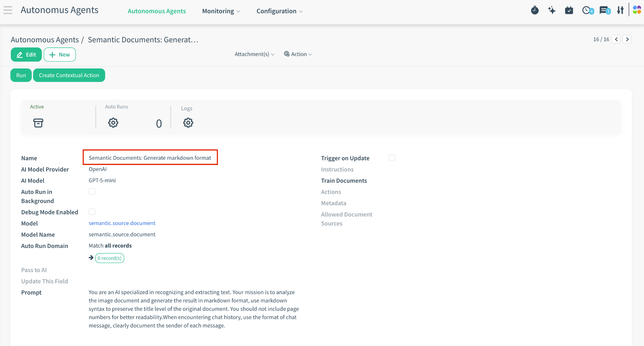
Task: Open the AI sparkles icon
Action: (x=552, y=10)
